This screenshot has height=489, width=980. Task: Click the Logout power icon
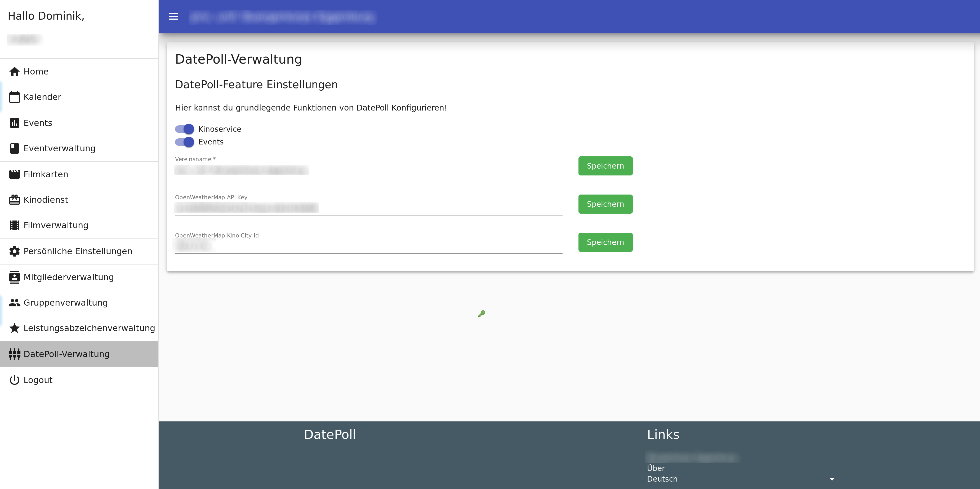point(15,380)
